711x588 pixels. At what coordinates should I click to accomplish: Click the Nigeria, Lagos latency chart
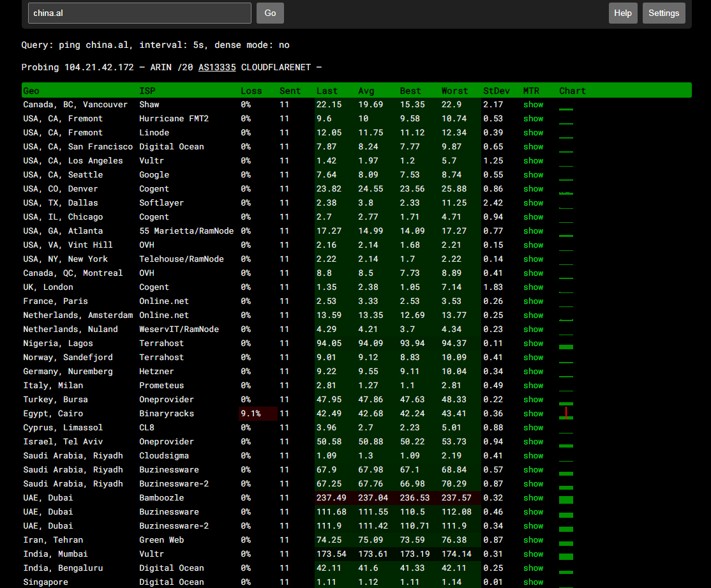click(x=566, y=345)
